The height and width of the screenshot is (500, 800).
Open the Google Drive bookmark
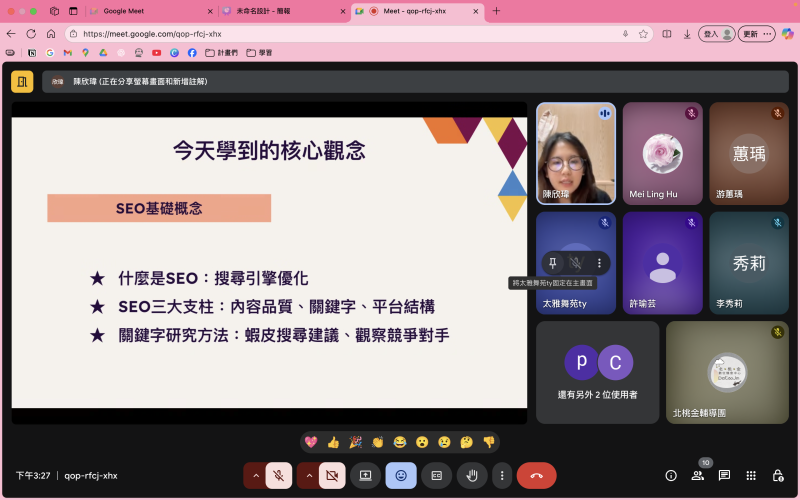103,53
